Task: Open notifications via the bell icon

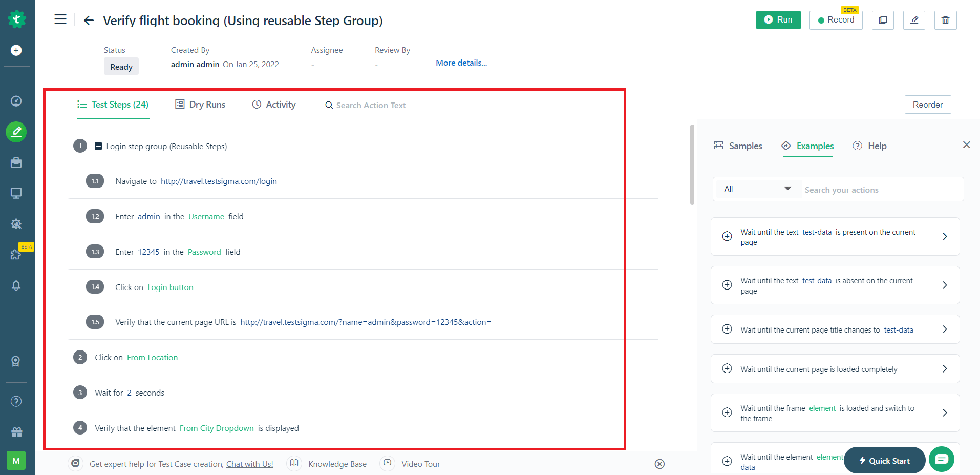Action: (x=16, y=285)
